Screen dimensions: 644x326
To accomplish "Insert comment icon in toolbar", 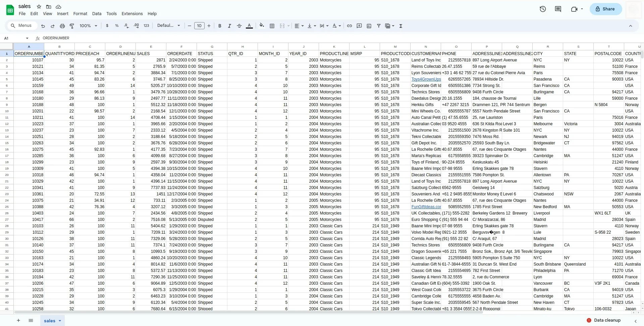I will (x=359, y=26).
